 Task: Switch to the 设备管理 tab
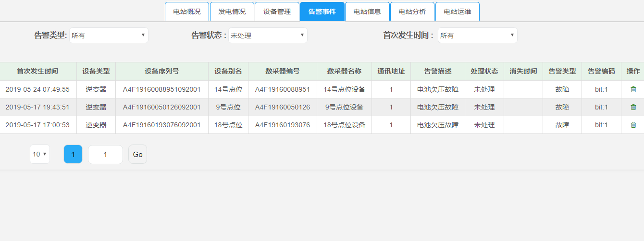[277, 12]
